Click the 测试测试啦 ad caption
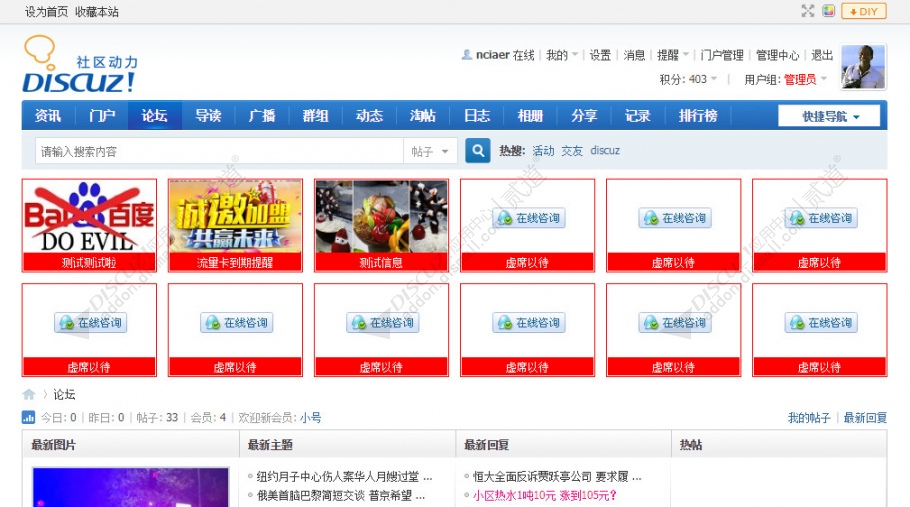This screenshot has height=507, width=910. [x=89, y=262]
